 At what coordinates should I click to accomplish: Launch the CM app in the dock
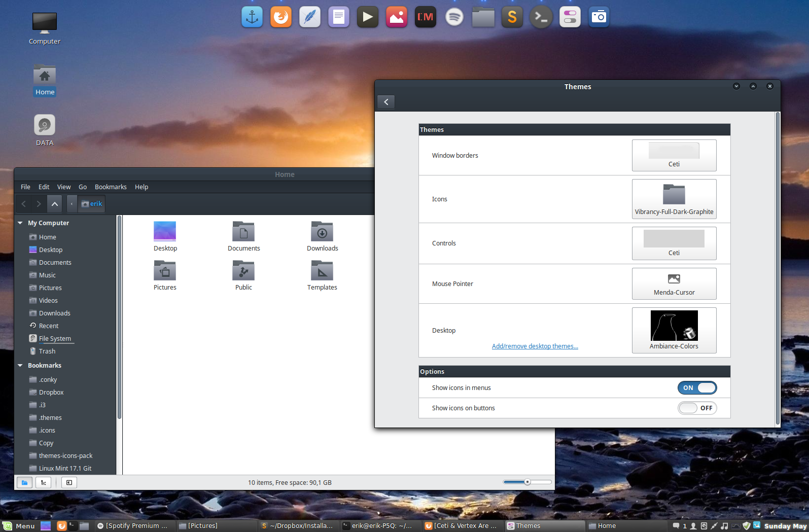click(426, 17)
